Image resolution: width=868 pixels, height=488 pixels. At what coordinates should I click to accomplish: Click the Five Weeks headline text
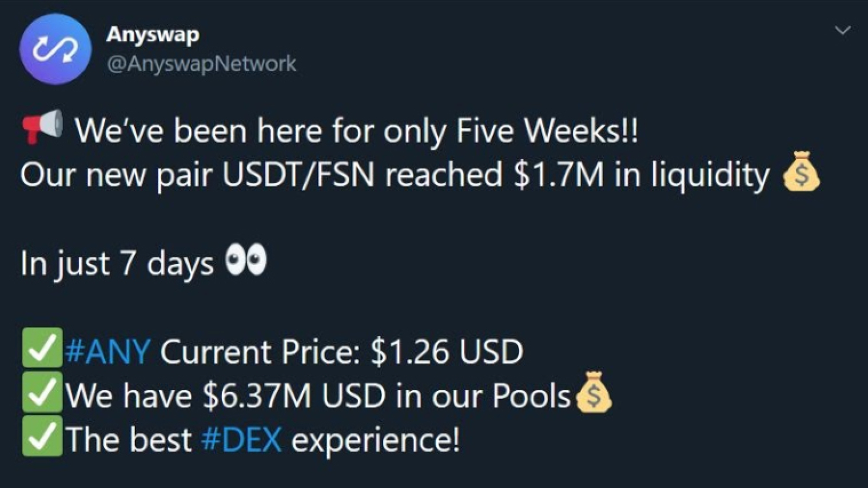[x=547, y=131]
